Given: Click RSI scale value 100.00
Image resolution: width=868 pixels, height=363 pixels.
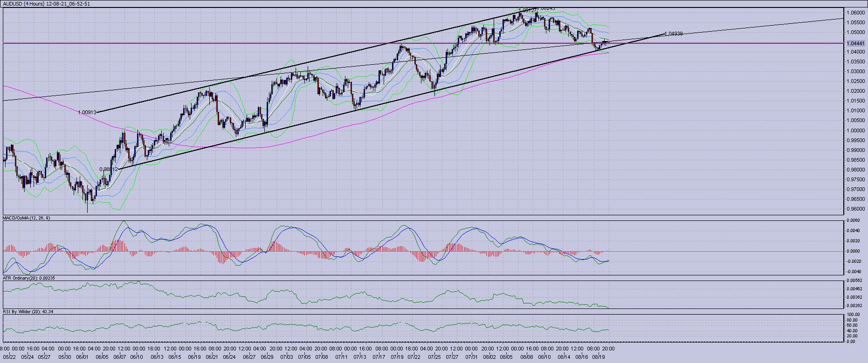Looking at the screenshot, I should [x=854, y=315].
